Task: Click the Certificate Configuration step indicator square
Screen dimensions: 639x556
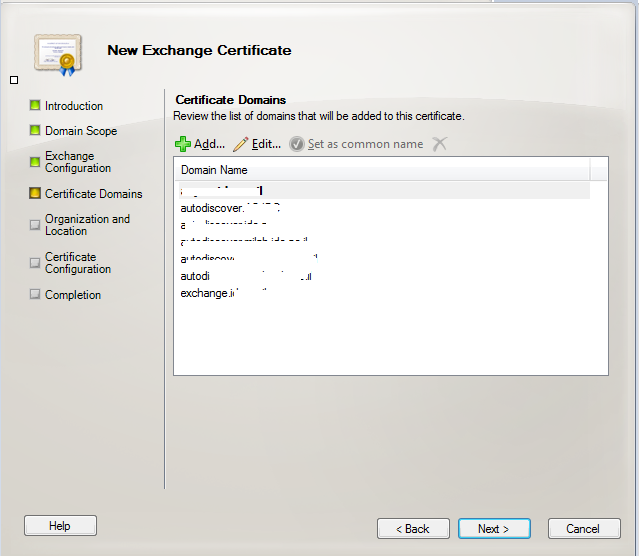Action: (x=35, y=263)
